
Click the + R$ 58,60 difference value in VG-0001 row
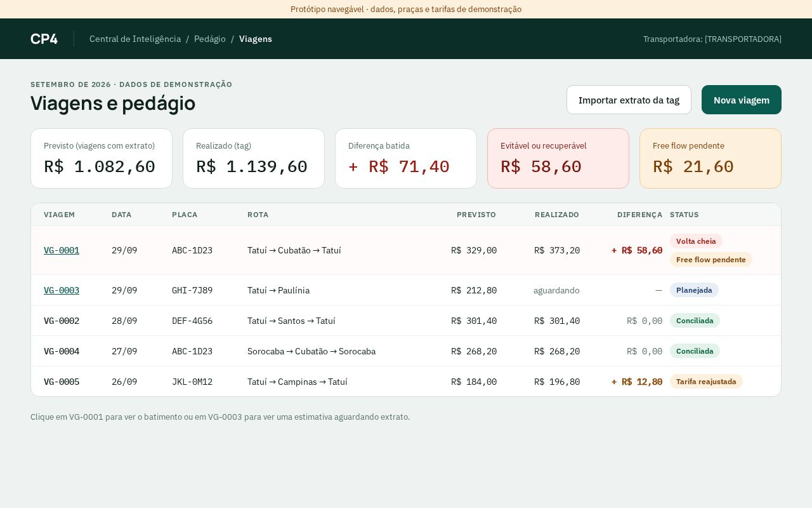pos(637,250)
